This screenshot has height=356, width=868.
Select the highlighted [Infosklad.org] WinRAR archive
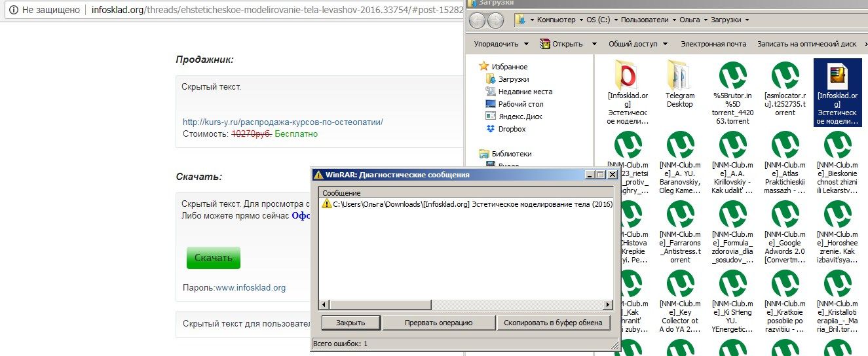pyautogui.click(x=837, y=92)
